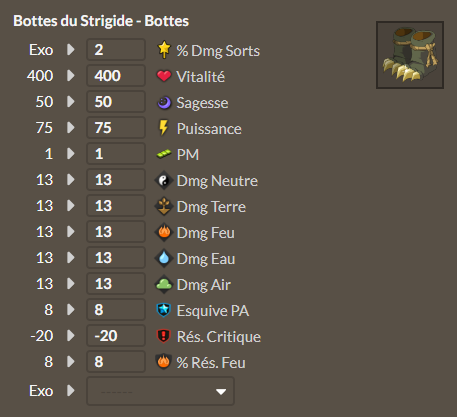The width and height of the screenshot is (457, 417).
Task: Click the % Rés. Feu label
Action: (211, 363)
